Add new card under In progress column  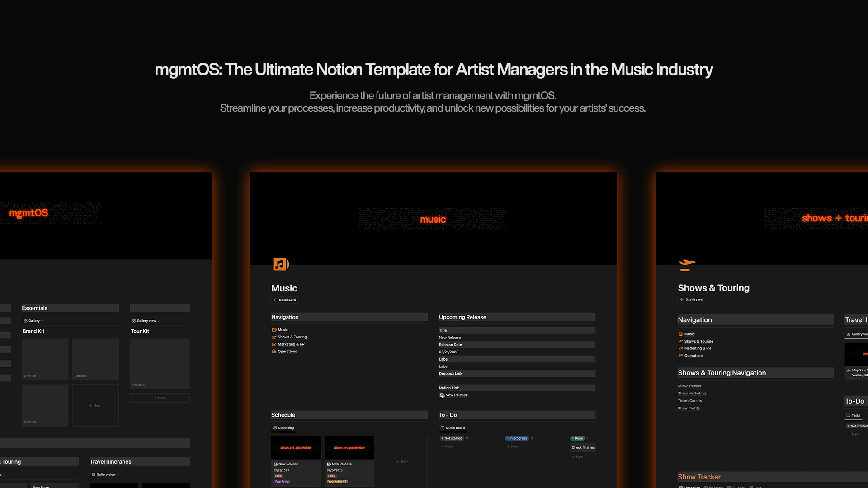point(512,447)
